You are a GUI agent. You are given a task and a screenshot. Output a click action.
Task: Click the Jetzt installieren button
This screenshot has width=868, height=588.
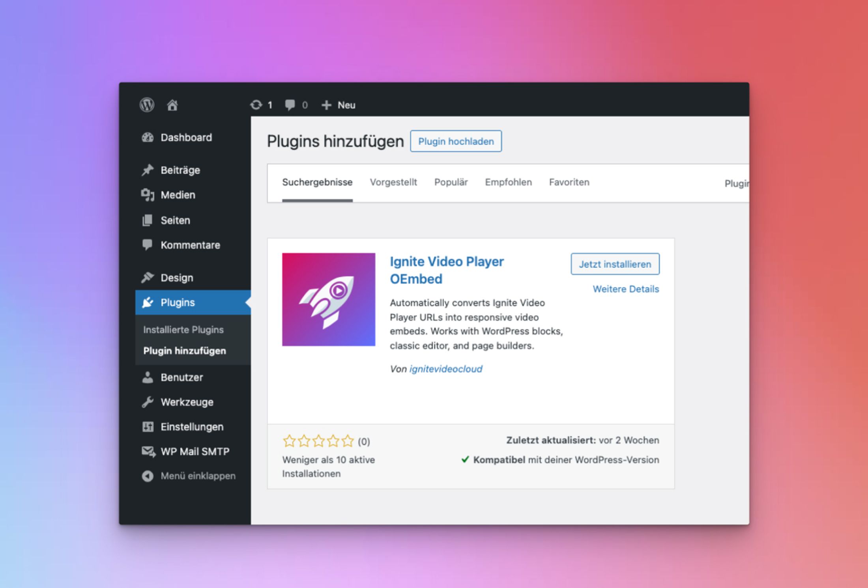615,264
